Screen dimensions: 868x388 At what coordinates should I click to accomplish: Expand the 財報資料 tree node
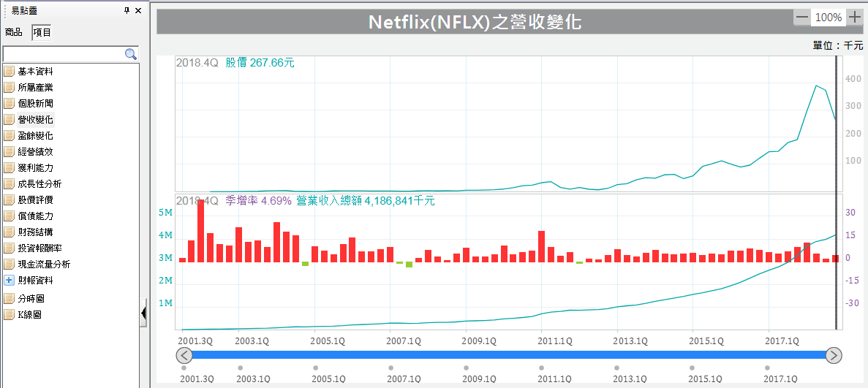point(9,281)
